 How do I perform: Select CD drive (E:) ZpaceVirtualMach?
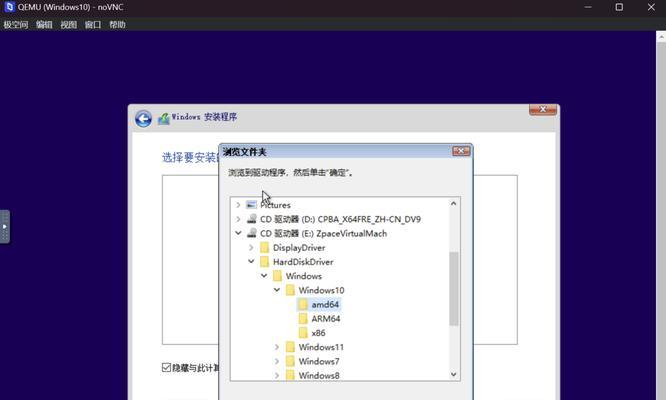[323, 233]
